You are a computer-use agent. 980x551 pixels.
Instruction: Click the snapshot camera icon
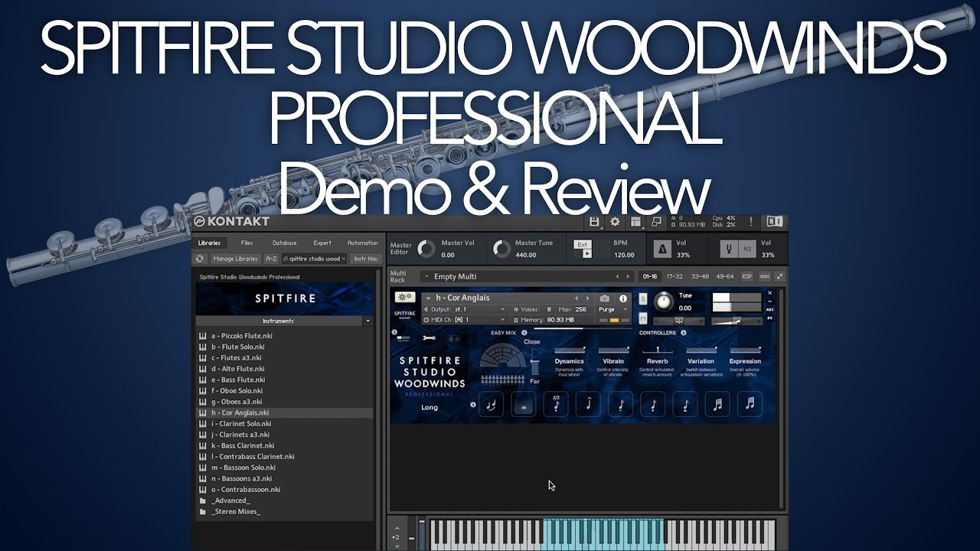tap(605, 298)
